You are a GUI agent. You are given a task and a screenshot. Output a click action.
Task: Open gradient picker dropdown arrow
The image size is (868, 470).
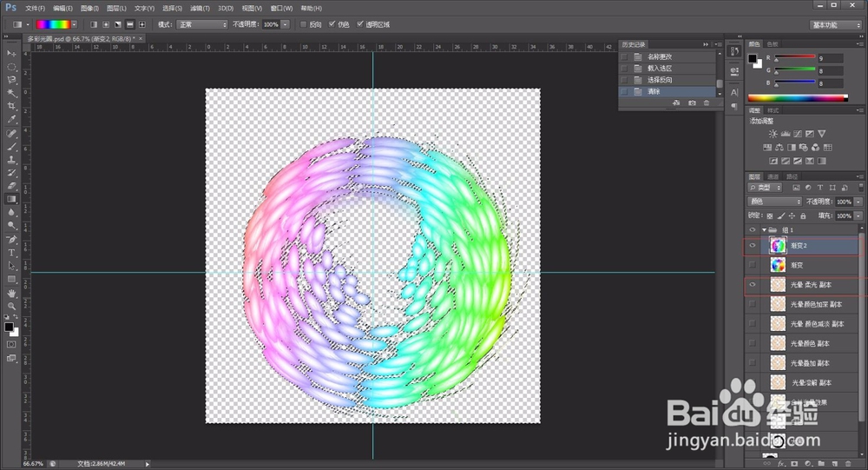(74, 24)
